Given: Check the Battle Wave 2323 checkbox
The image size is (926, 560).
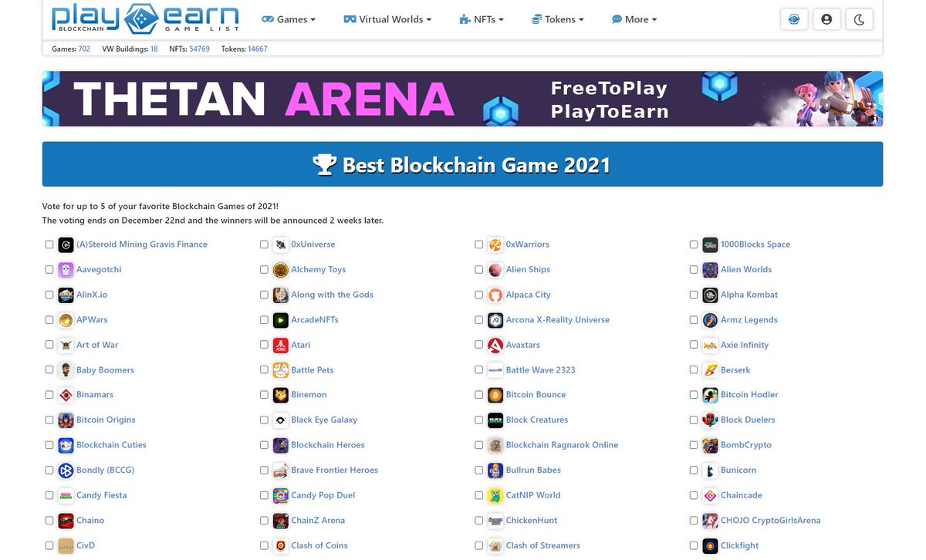Looking at the screenshot, I should 479,370.
